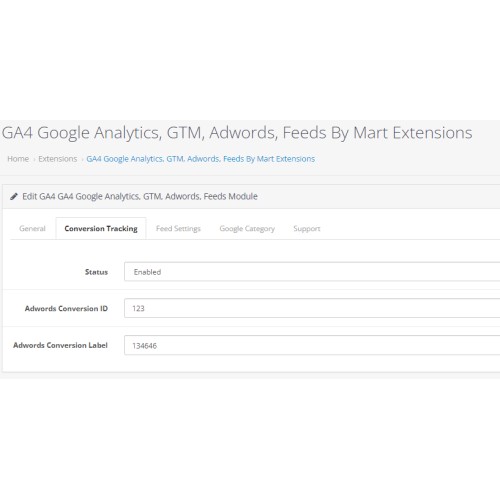500x500 pixels.
Task: Click the Edit GA4 module panel heading text
Action: (x=140, y=196)
